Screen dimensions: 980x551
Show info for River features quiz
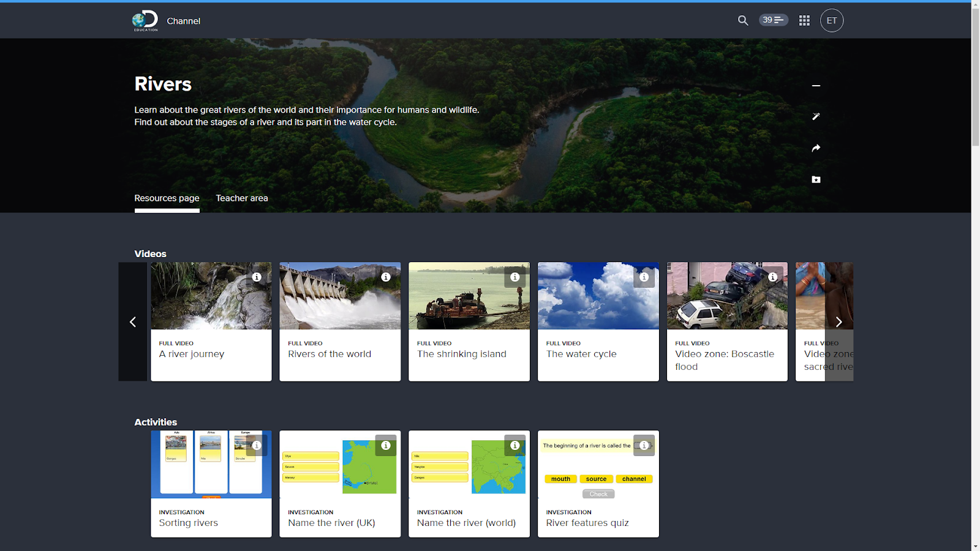point(644,446)
